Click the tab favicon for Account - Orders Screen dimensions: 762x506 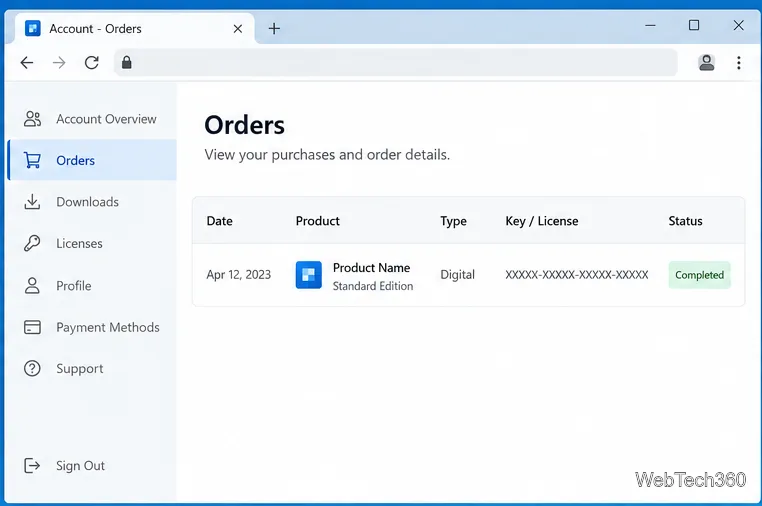pyautogui.click(x=33, y=28)
